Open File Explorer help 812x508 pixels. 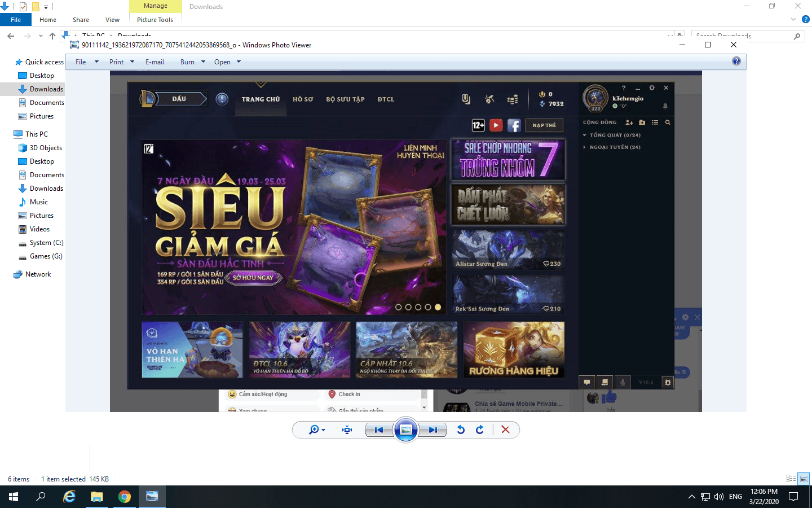[x=806, y=19]
